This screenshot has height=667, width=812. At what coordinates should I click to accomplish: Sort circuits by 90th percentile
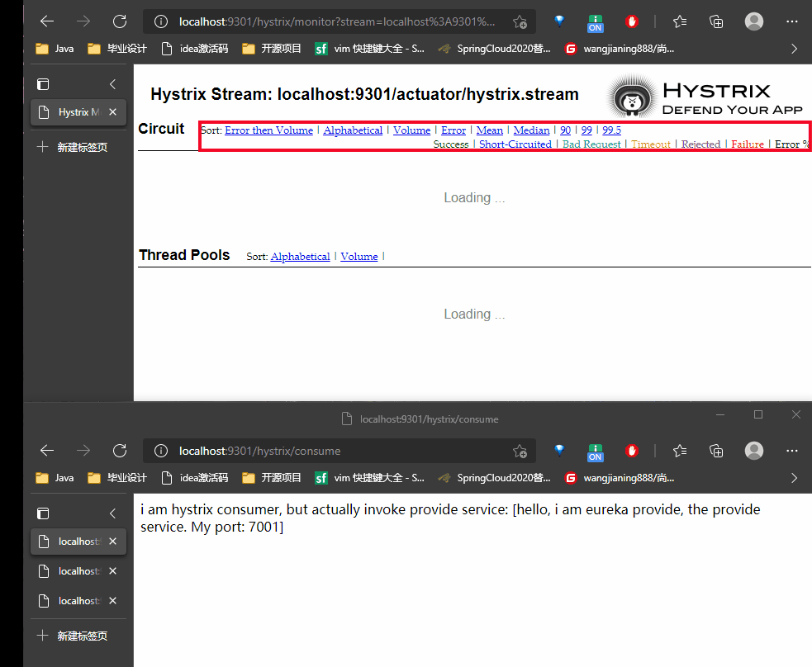click(x=565, y=130)
